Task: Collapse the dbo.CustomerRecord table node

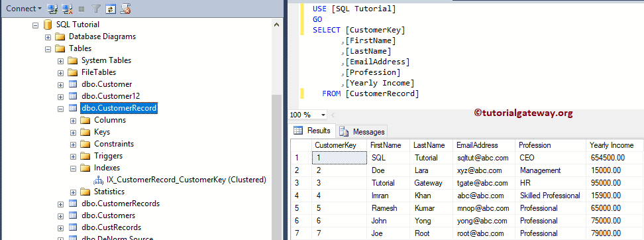Action: [61, 109]
